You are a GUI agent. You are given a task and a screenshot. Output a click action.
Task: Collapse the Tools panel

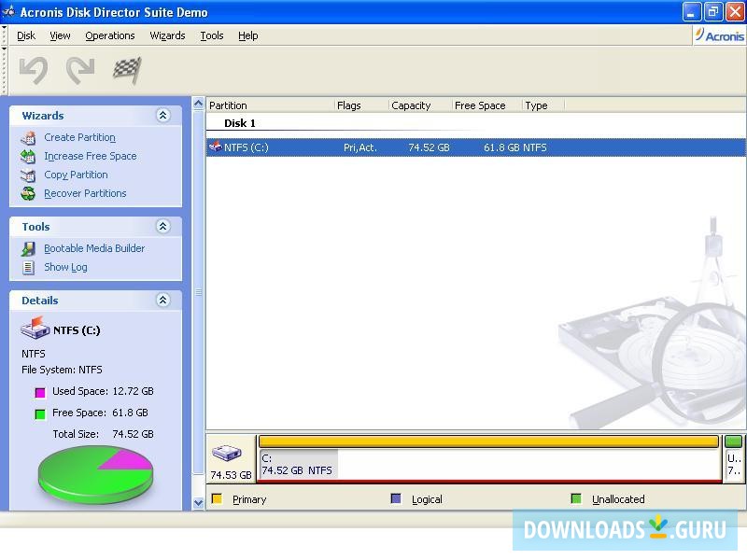coord(162,226)
